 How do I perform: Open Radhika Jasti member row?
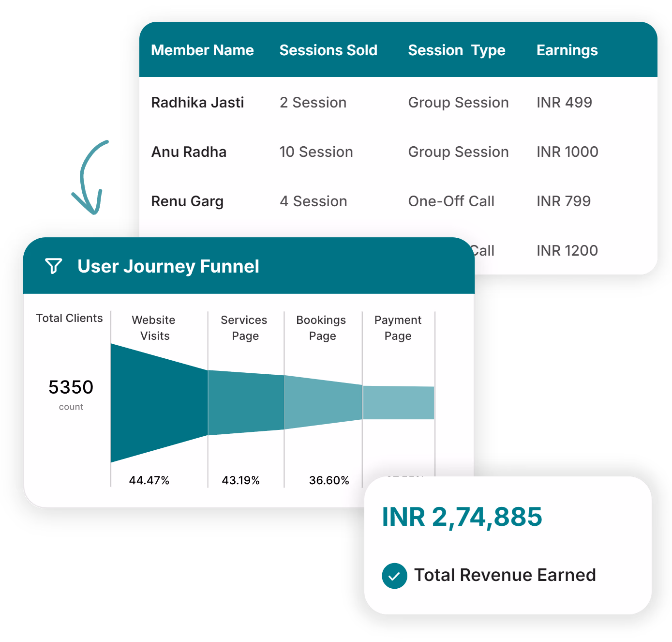click(x=398, y=102)
